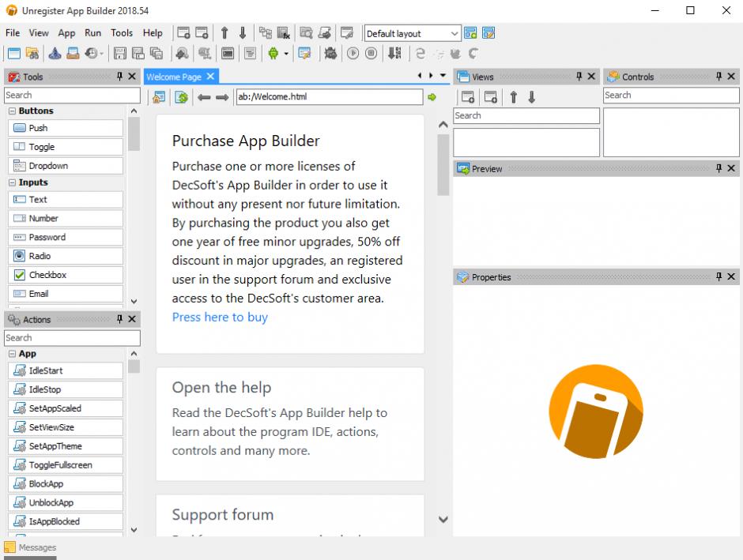Click the move down arrow in top toolbar
Screen dimensions: 743x560
[x=243, y=32]
